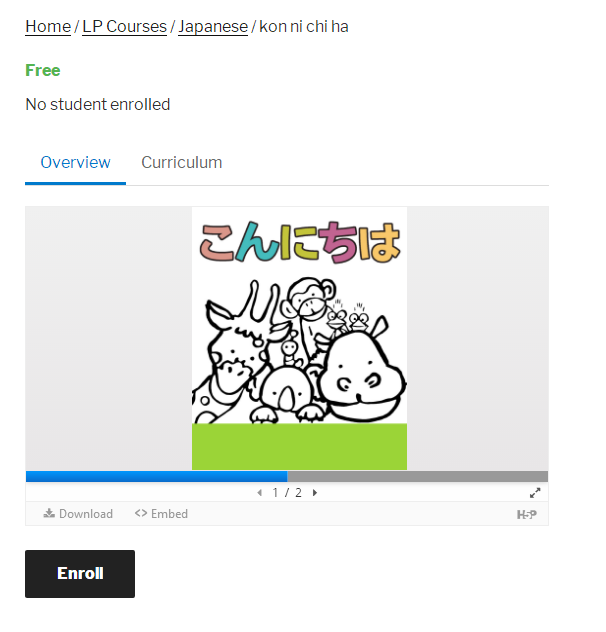Screen dimensions: 606x632
Task: Open the Embed code option
Action: [x=161, y=514]
